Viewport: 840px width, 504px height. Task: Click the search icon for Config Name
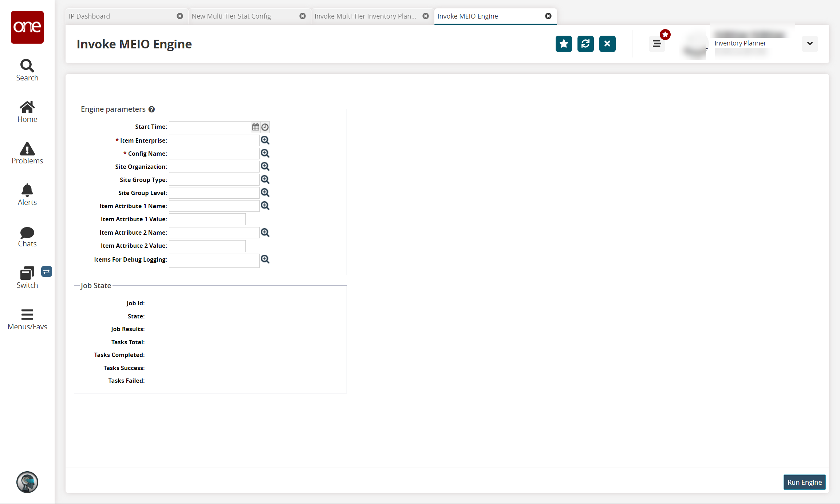pyautogui.click(x=265, y=153)
